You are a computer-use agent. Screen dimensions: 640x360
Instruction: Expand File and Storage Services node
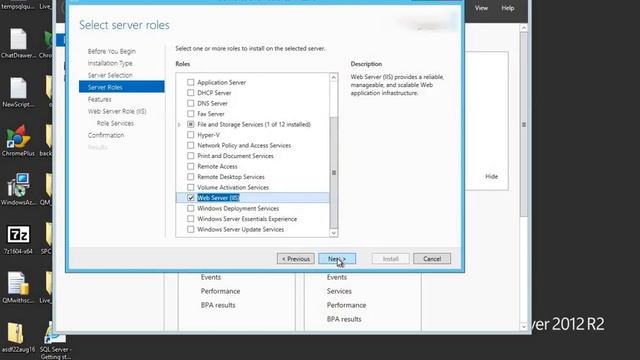(179, 124)
